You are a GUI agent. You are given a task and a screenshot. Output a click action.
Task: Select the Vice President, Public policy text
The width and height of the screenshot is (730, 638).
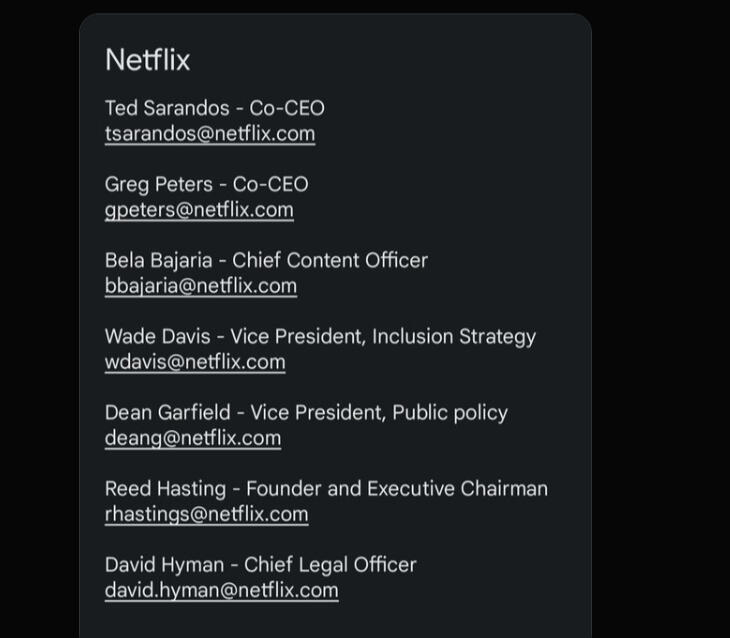point(379,413)
